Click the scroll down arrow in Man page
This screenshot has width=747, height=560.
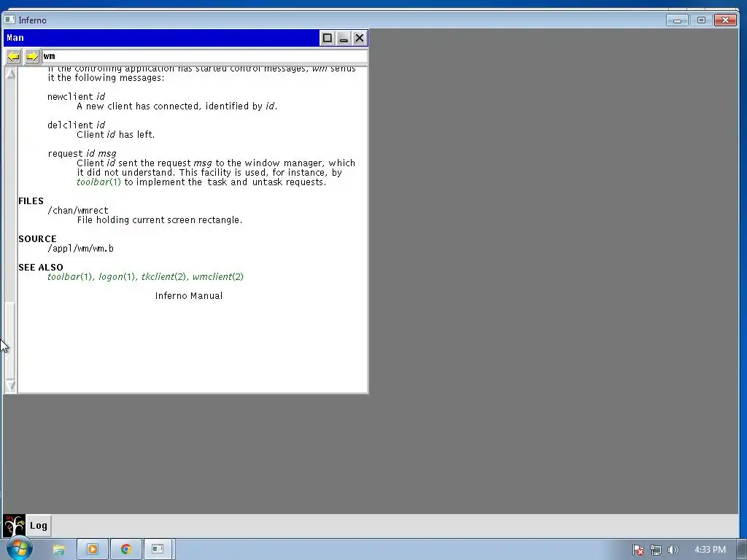[10, 386]
